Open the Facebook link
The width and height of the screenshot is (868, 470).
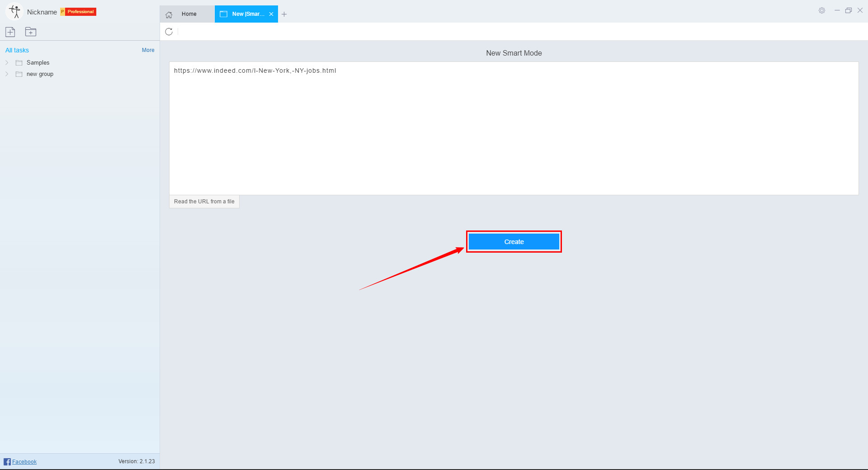(24, 461)
